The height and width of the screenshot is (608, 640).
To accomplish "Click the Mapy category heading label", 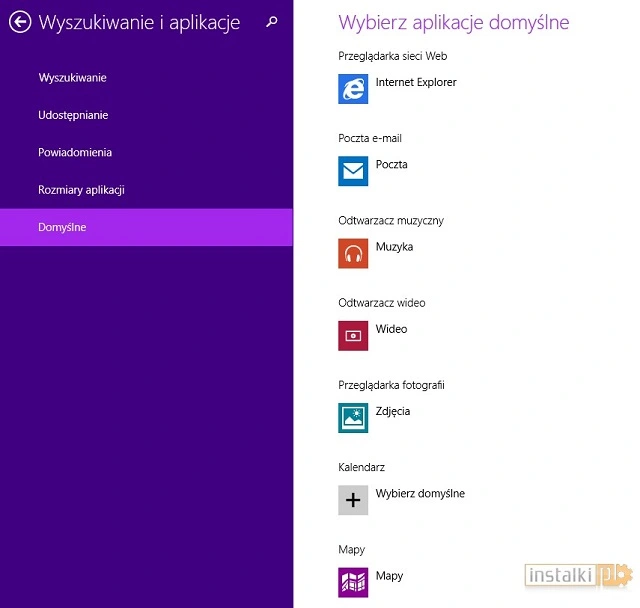I will pos(351,550).
